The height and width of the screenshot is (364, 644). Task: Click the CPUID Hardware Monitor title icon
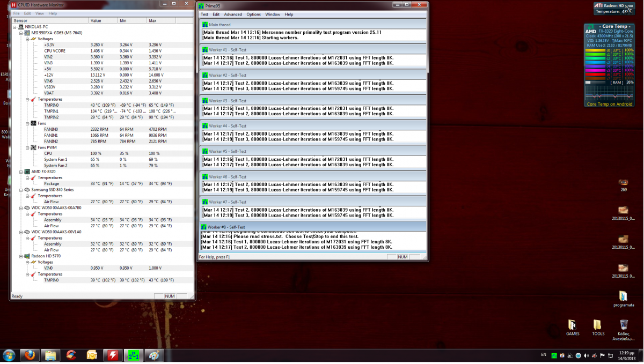point(14,5)
